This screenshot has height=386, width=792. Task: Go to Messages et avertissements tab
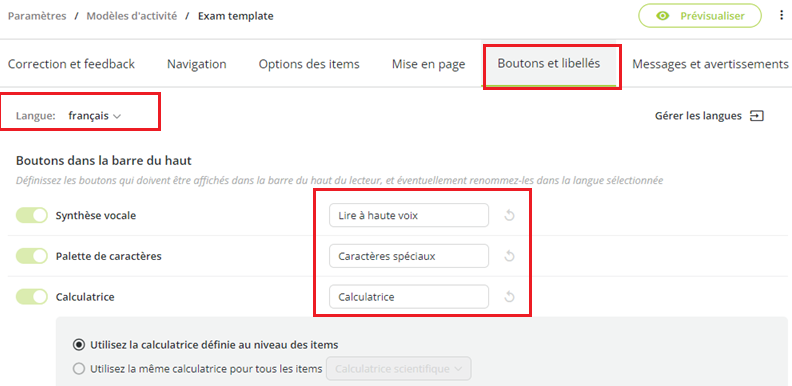coord(710,64)
